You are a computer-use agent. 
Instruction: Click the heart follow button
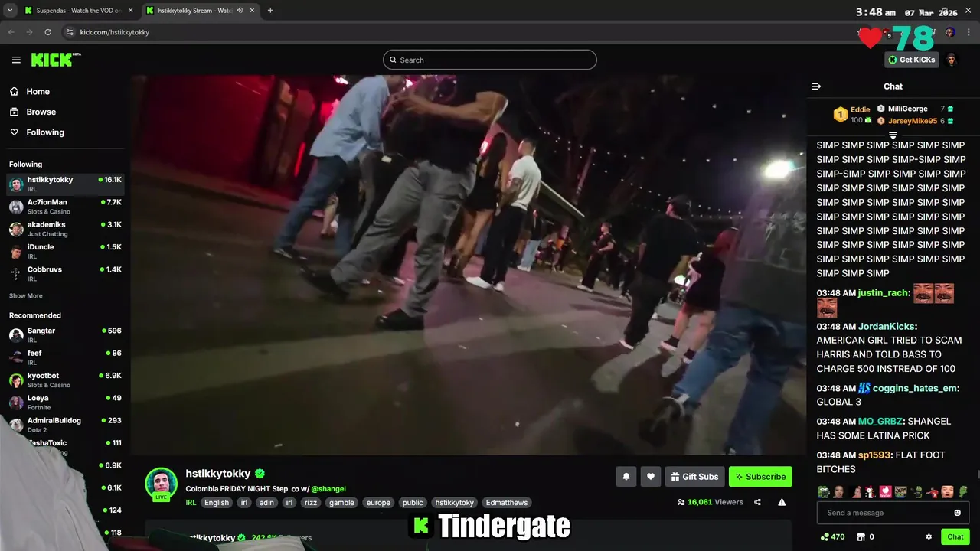[x=651, y=476]
